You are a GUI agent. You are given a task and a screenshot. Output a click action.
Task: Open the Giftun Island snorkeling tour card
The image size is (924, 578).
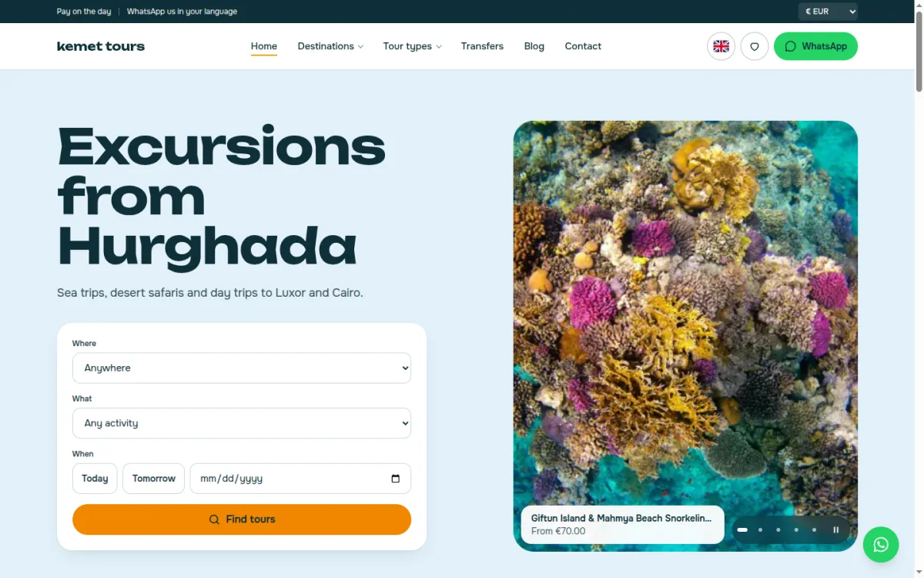click(622, 525)
